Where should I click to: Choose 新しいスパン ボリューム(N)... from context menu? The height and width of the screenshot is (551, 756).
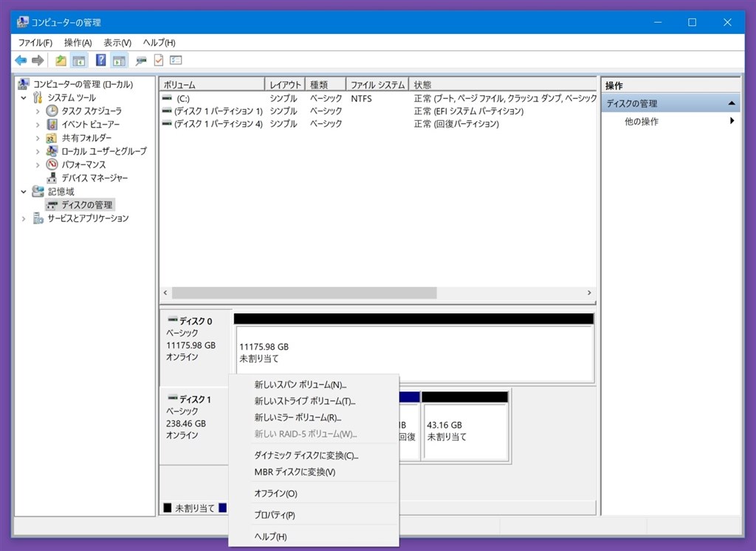(x=313, y=384)
